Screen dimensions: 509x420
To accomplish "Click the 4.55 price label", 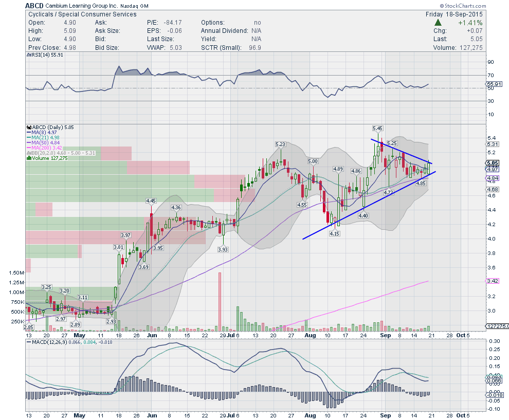I will coord(302,205).
